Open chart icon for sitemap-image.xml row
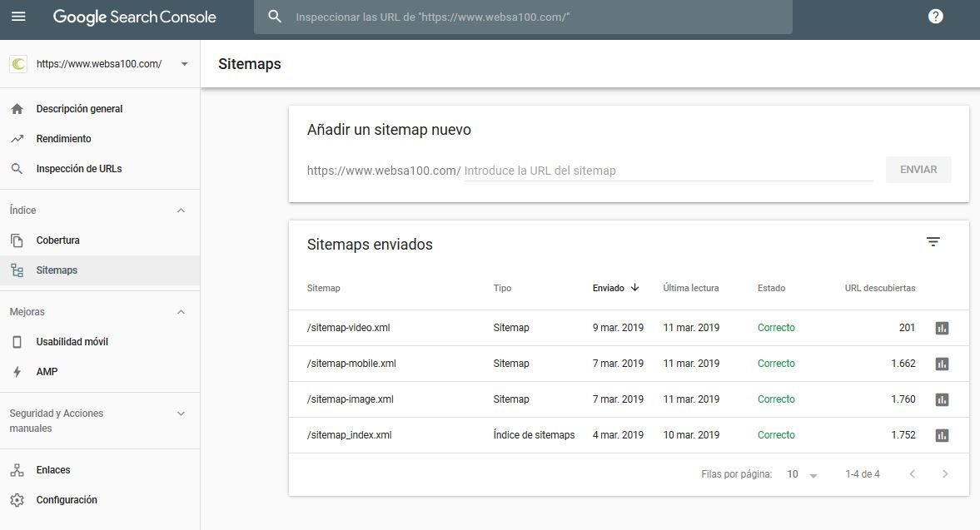 [942, 399]
